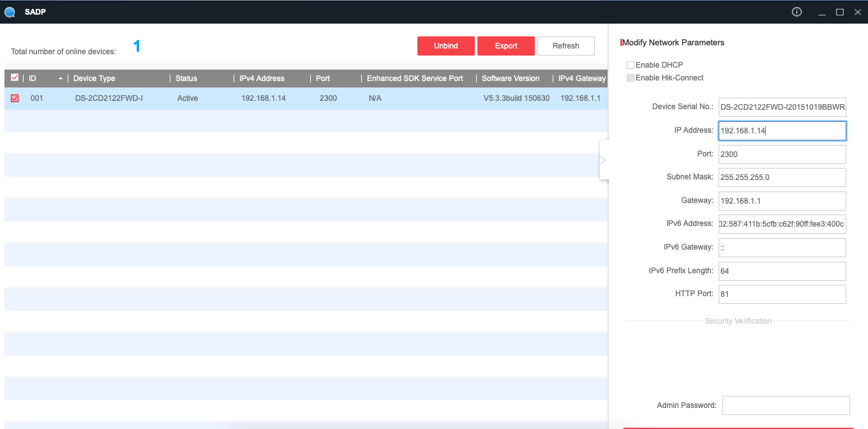868x429 pixels.
Task: Toggle the select-all checkbox in table header
Action: (x=15, y=78)
